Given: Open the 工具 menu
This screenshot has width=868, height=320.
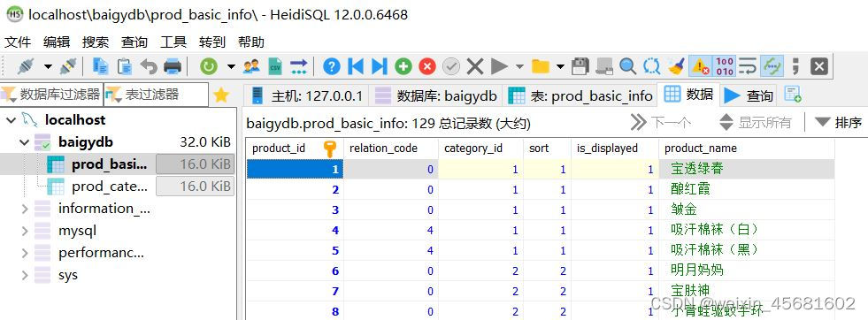Looking at the screenshot, I should tap(173, 42).
